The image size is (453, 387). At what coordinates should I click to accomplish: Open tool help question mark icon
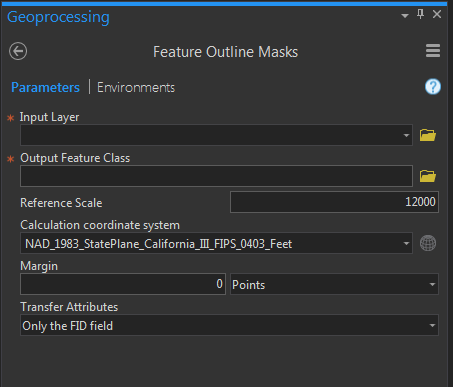pyautogui.click(x=433, y=87)
